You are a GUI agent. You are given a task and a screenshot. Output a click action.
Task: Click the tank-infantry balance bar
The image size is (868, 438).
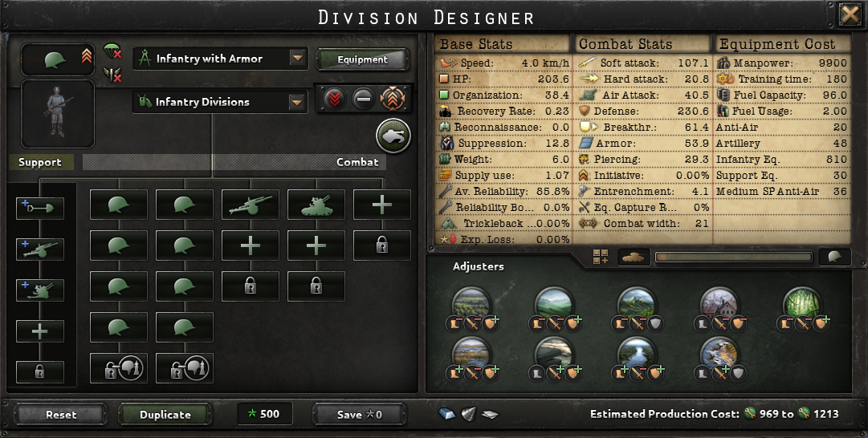733,257
